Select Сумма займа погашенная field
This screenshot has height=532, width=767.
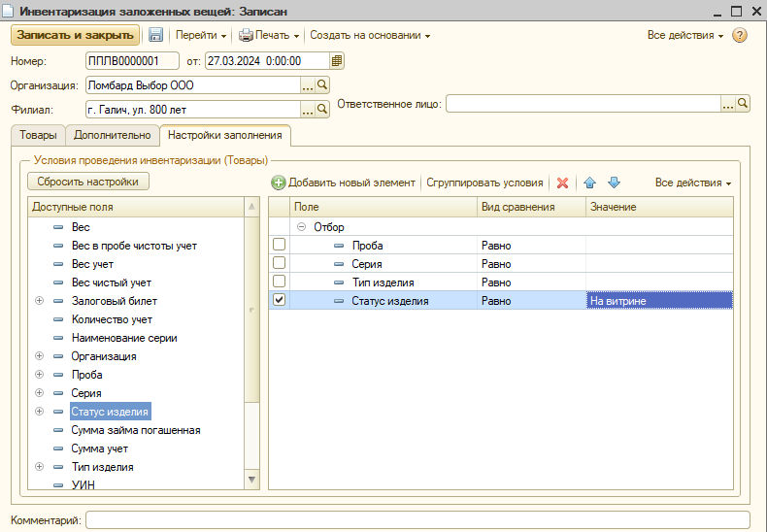pos(136,430)
